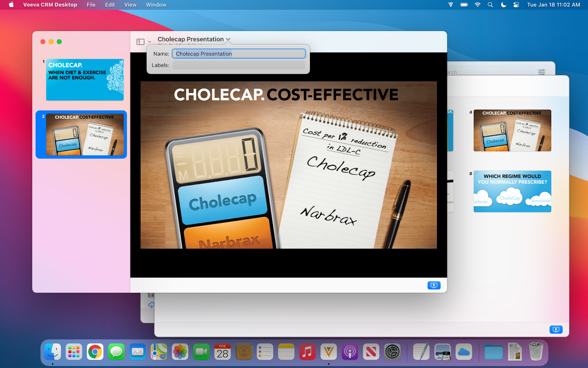This screenshot has width=588, height=368.
Task: Click the Veeva icon in the menu bar
Action: click(451, 5)
